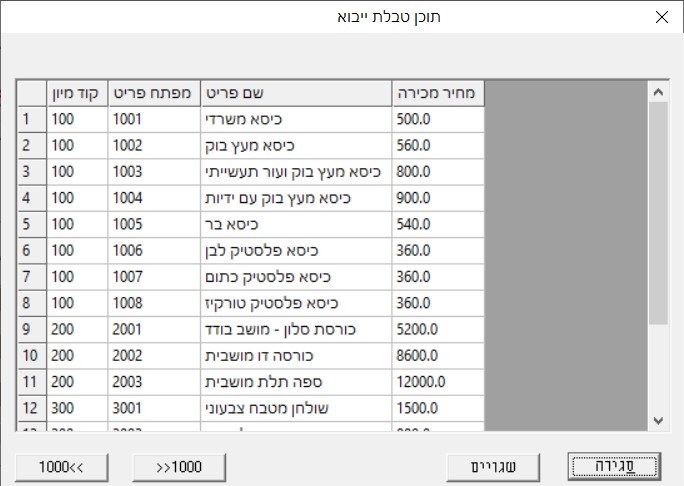684x486 pixels.
Task: Click item key cell 1001
Action: (x=154, y=120)
